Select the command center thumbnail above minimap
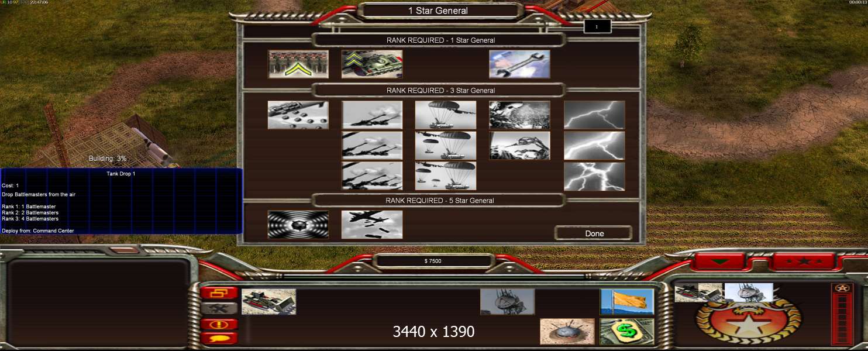Screen dimensions: 868x351 (749, 292)
